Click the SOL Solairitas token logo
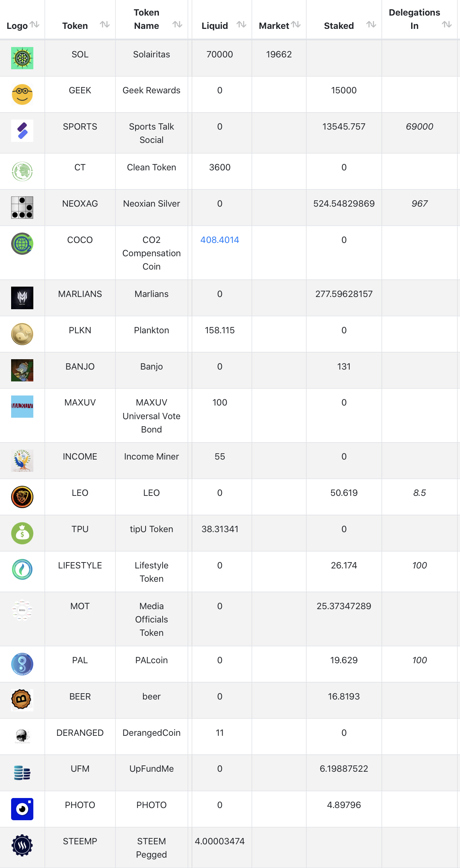460x868 pixels. tap(22, 58)
